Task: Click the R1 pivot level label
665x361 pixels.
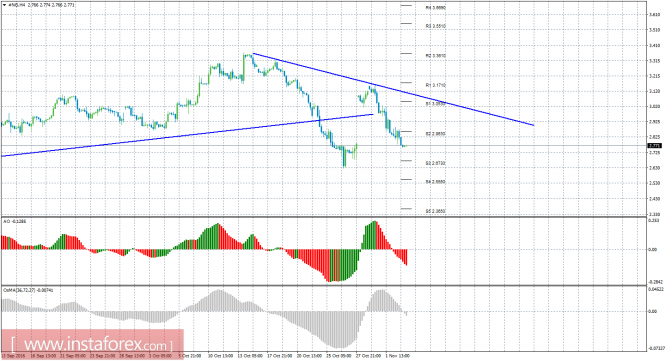Action: pyautogui.click(x=436, y=85)
